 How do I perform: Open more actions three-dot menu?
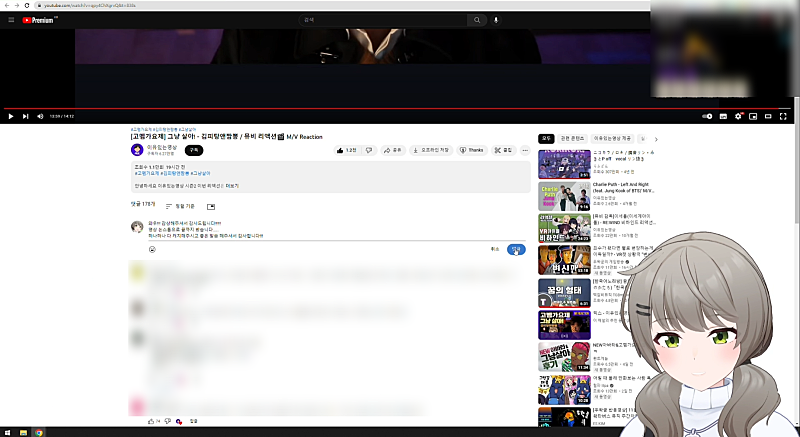coord(525,150)
